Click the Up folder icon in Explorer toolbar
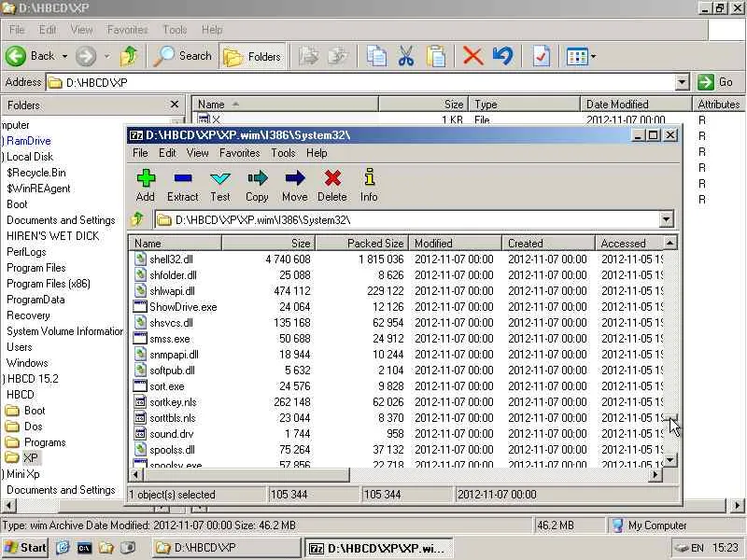The width and height of the screenshot is (747, 560). [128, 56]
